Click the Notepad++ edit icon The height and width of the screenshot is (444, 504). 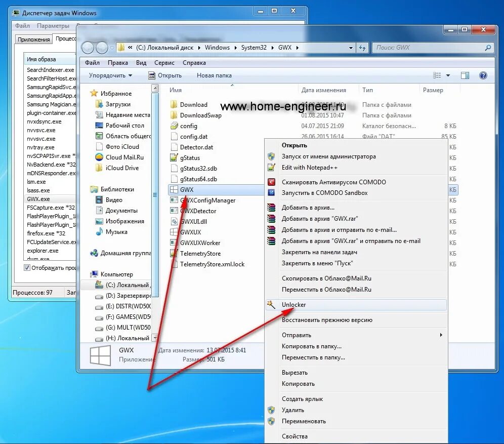pos(270,168)
